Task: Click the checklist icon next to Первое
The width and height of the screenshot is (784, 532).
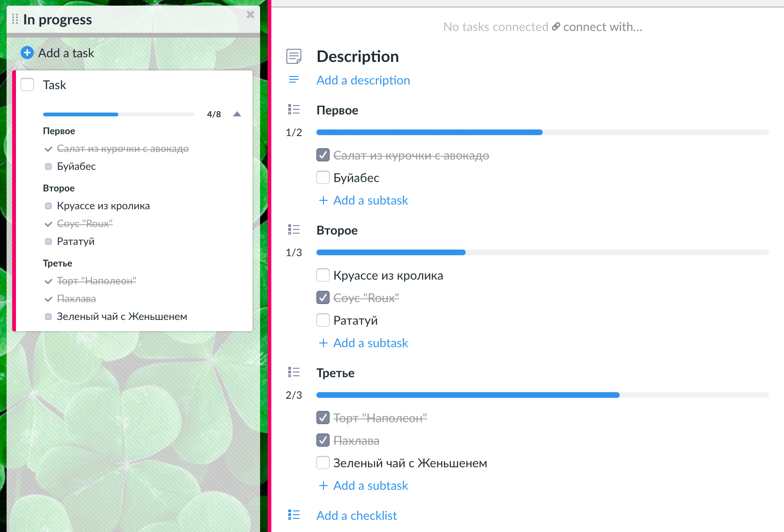Action: click(x=294, y=110)
